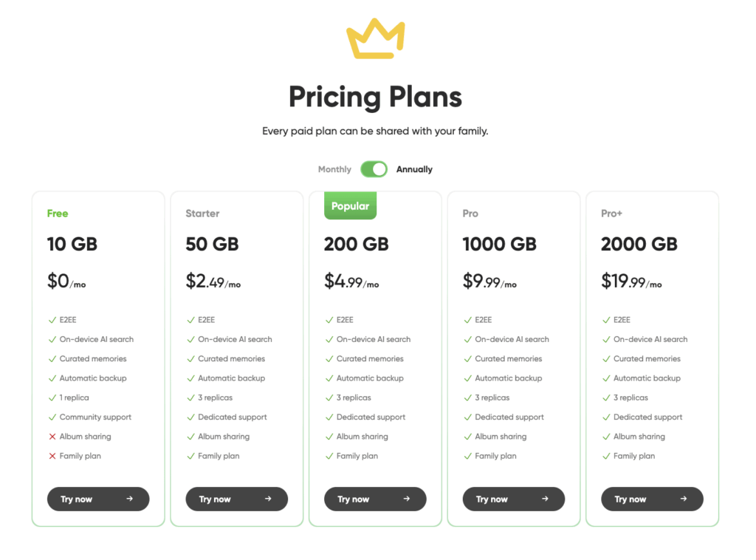Click the Popular badge on the 200 GB plan
756x560 pixels.
(350, 205)
